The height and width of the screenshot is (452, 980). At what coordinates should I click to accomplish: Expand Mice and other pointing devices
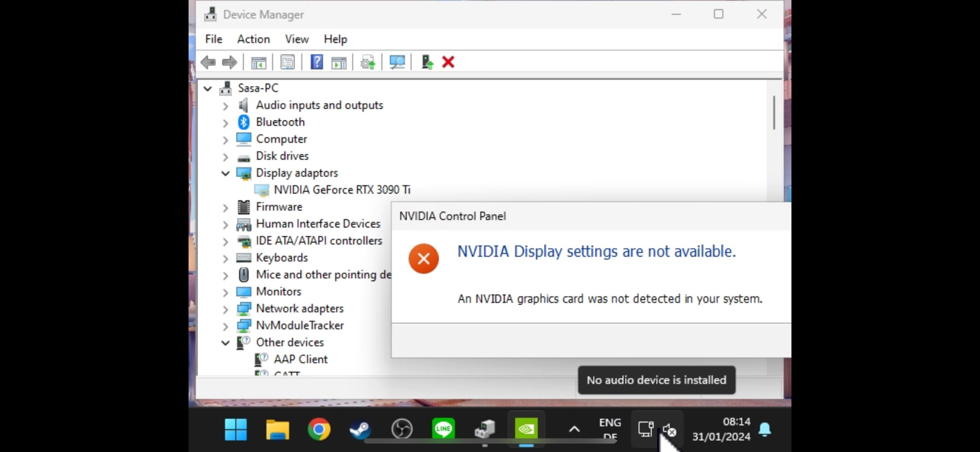pyautogui.click(x=225, y=276)
